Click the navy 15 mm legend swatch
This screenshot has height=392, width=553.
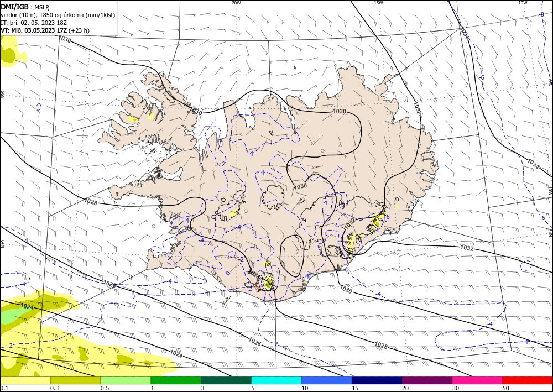[x=377, y=380]
